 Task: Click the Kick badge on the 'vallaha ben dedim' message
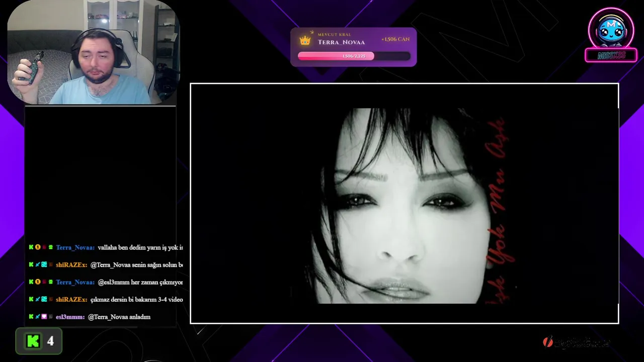tap(31, 247)
